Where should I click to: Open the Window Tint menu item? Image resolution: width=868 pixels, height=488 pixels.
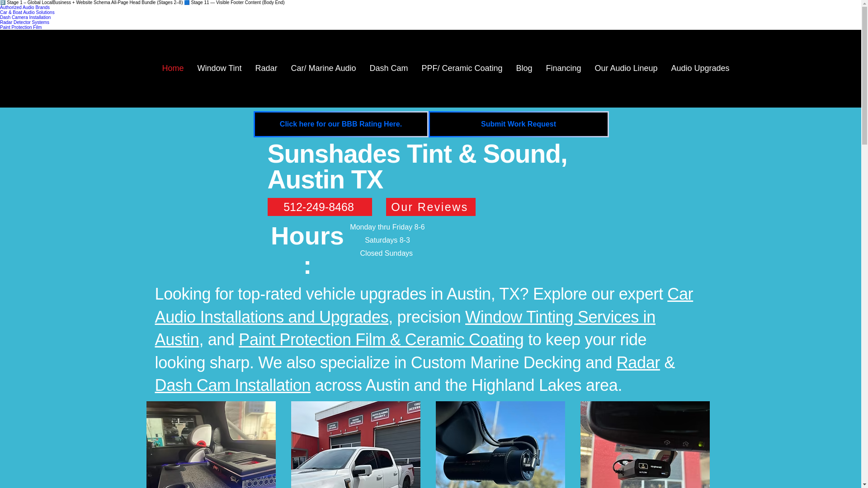click(219, 68)
